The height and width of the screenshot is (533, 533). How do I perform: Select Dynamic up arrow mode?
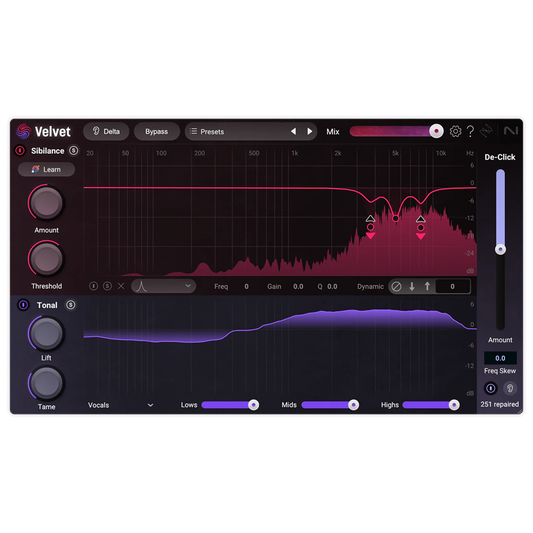[x=427, y=287]
